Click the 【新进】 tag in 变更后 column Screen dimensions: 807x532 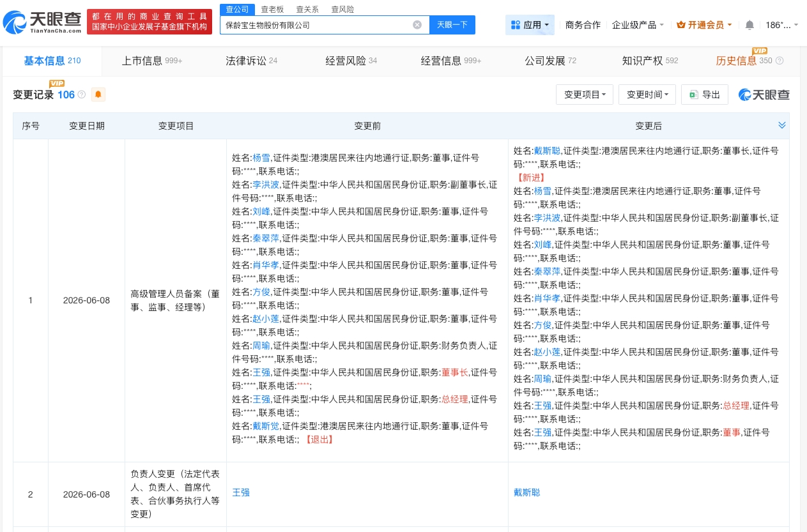click(530, 178)
